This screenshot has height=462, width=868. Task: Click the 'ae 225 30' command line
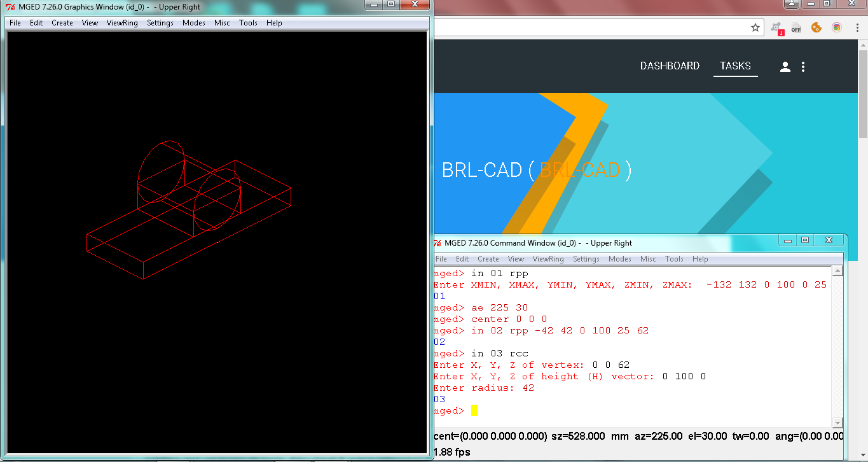point(481,308)
